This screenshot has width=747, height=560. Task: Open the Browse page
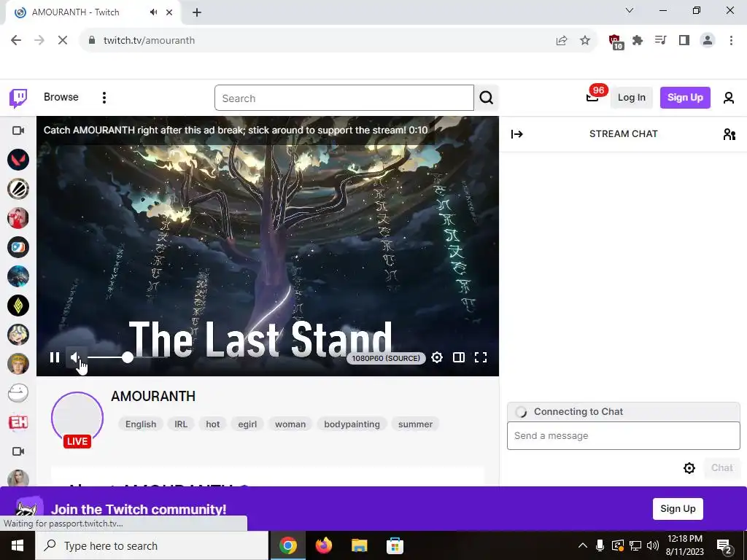(61, 97)
